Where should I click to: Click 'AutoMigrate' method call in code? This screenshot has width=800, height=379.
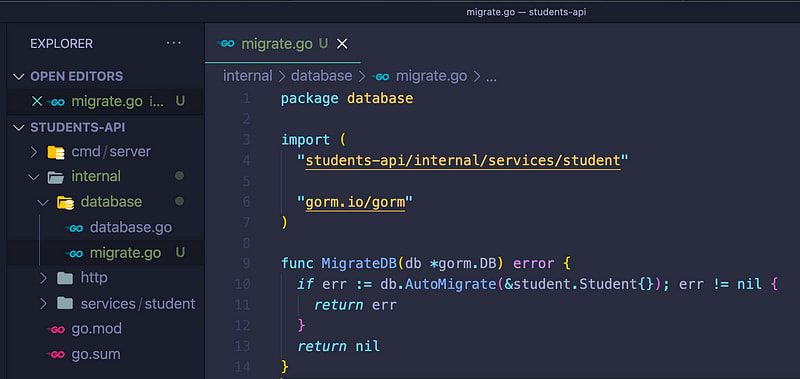point(451,285)
